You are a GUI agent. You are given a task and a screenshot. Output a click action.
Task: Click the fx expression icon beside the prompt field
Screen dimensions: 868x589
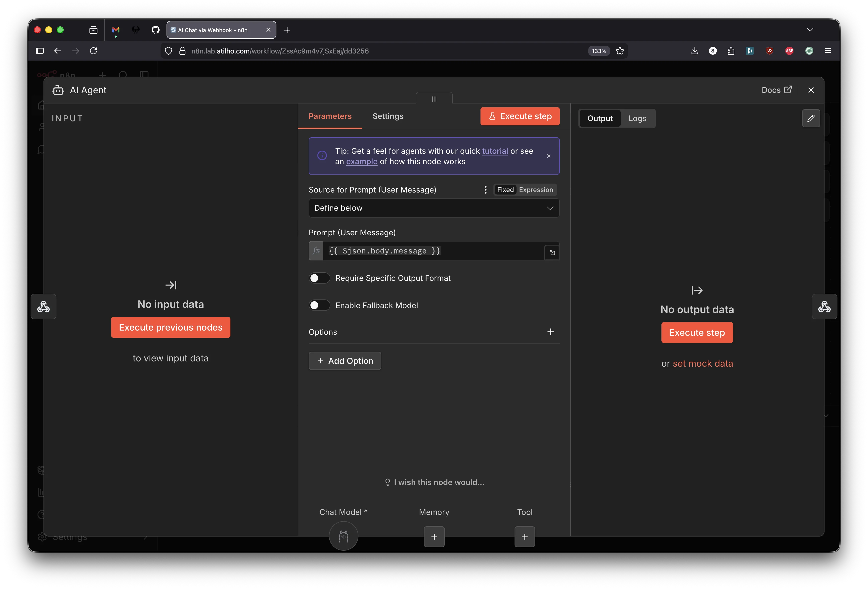[x=316, y=251]
